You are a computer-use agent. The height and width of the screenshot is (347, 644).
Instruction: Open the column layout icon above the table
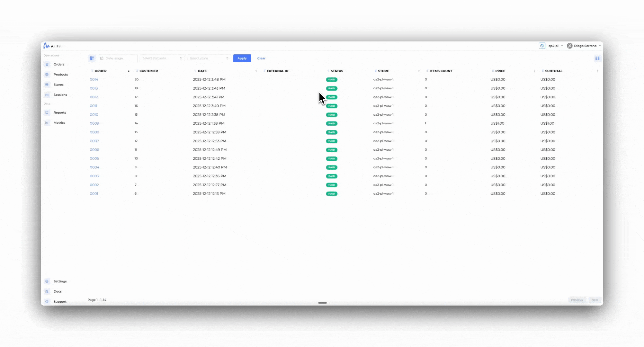597,58
